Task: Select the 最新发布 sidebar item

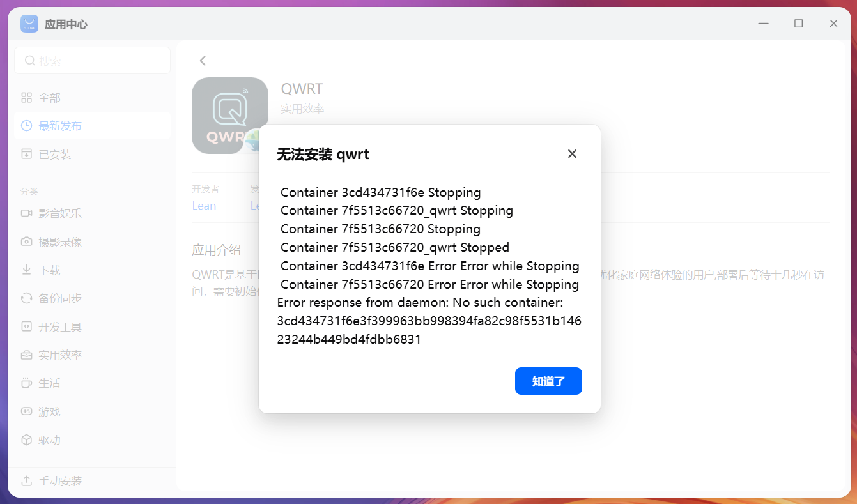Action: 92,126
